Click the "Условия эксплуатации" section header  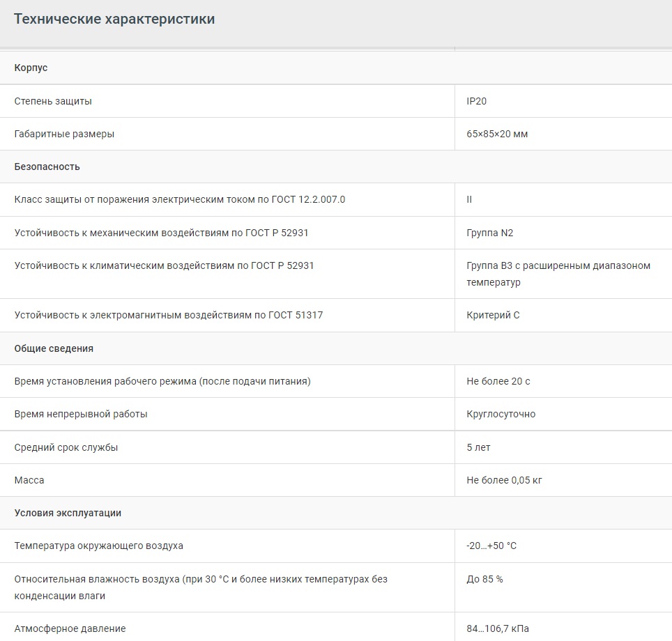click(x=68, y=513)
